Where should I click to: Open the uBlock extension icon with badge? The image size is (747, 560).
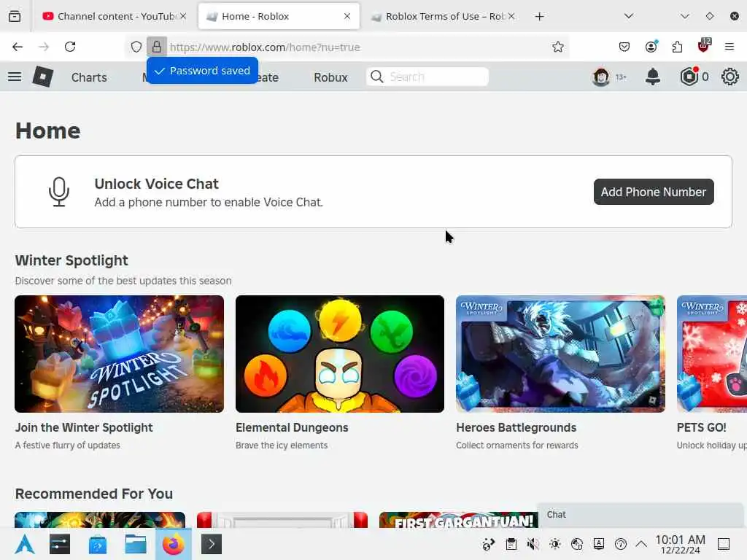704,46
